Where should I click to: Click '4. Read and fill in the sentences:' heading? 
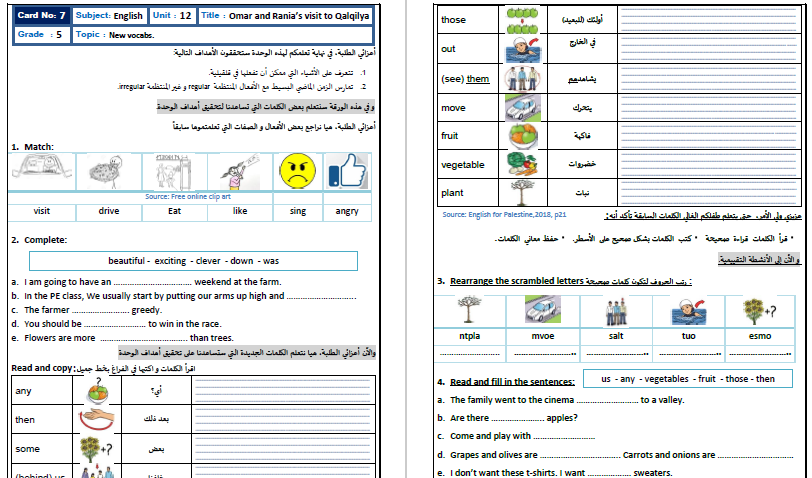tap(505, 382)
